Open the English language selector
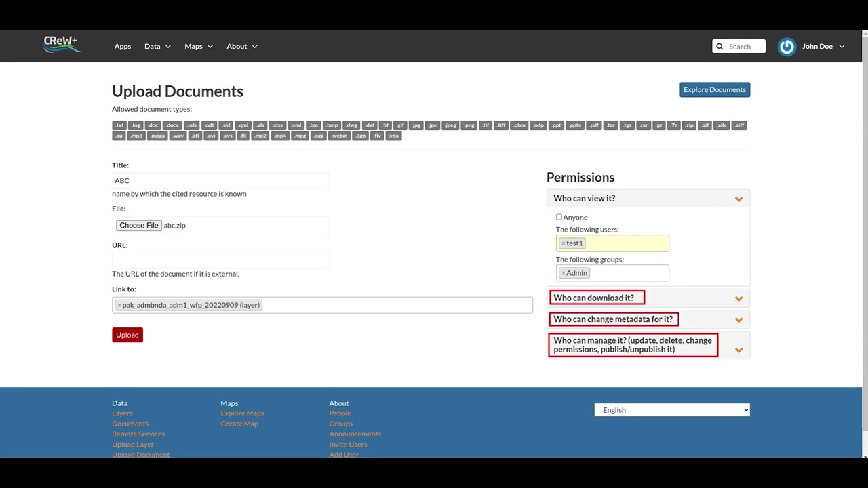This screenshot has width=868, height=488. [672, 410]
